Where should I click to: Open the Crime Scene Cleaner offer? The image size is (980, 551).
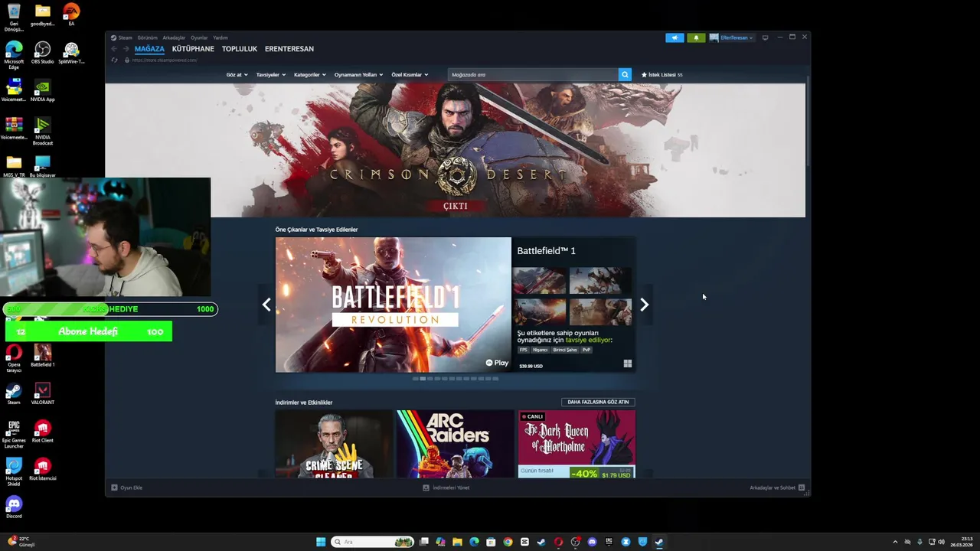[x=334, y=444]
